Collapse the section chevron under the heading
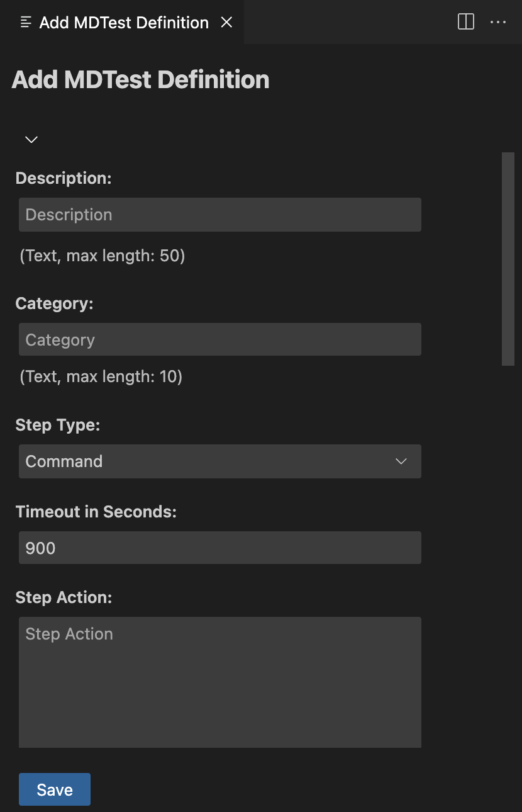 pos(31,139)
